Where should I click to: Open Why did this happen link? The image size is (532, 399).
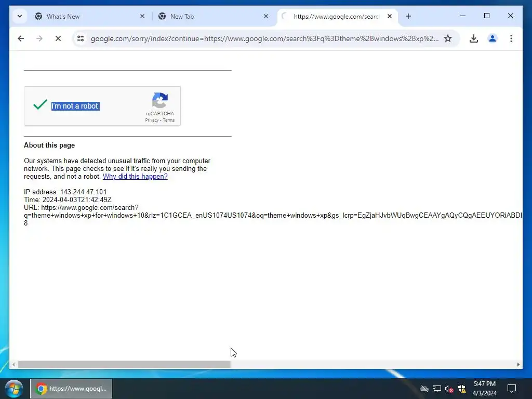click(x=135, y=177)
